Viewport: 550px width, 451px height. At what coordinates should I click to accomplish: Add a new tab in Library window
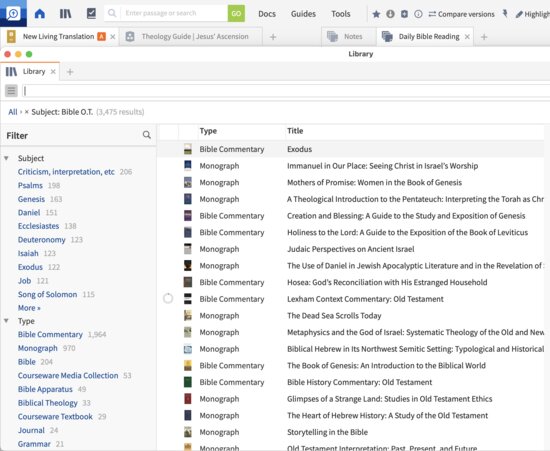[x=70, y=72]
